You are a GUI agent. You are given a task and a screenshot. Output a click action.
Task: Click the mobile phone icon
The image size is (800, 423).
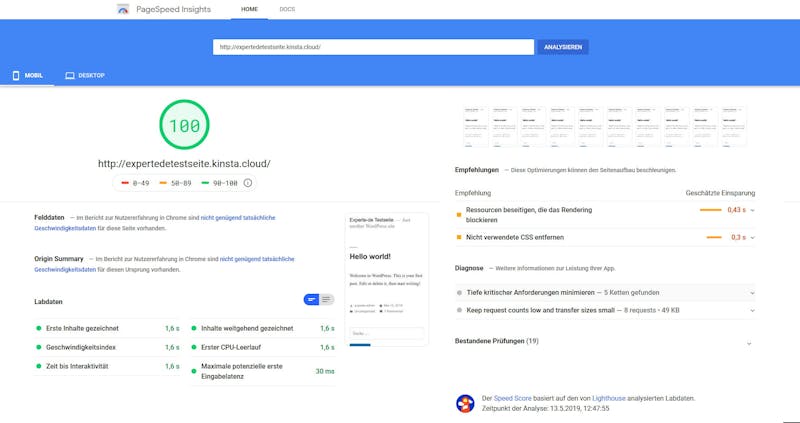[16, 76]
